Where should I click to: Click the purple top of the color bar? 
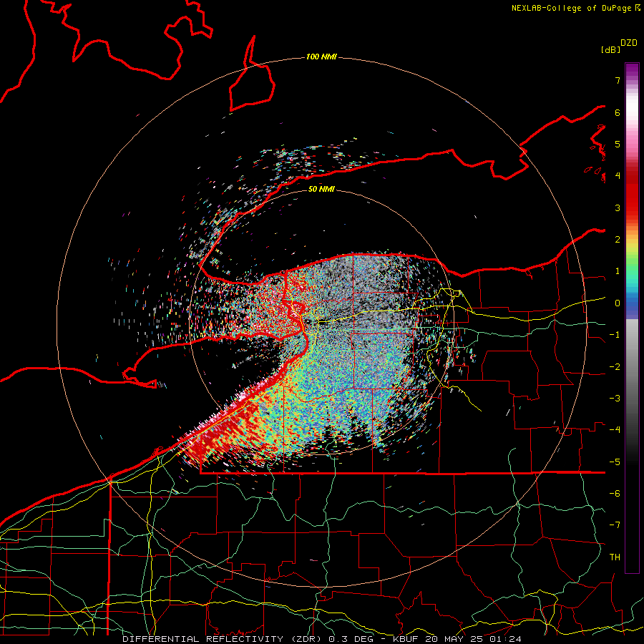coord(632,70)
